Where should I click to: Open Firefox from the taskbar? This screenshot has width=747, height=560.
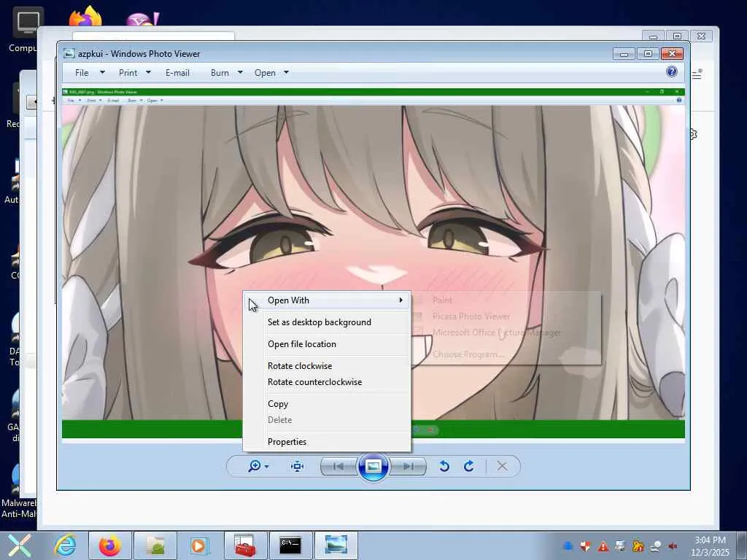pos(110,545)
